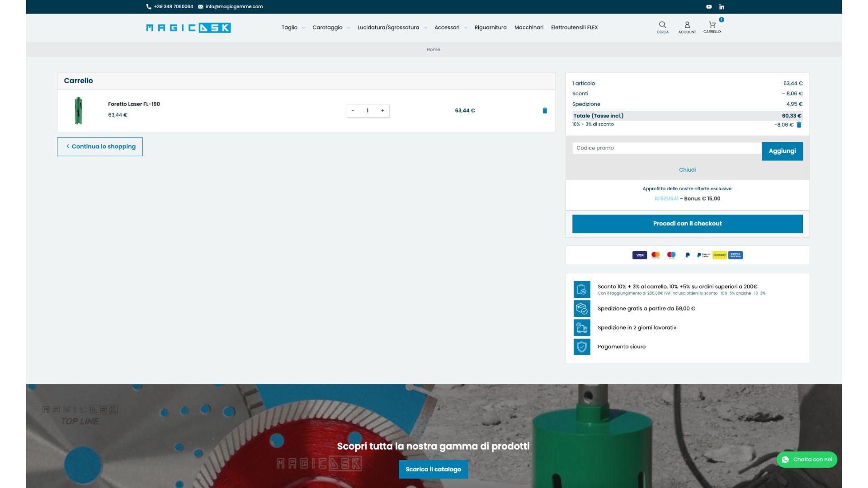Open Elettroutensili FLEX menu item

click(x=574, y=28)
